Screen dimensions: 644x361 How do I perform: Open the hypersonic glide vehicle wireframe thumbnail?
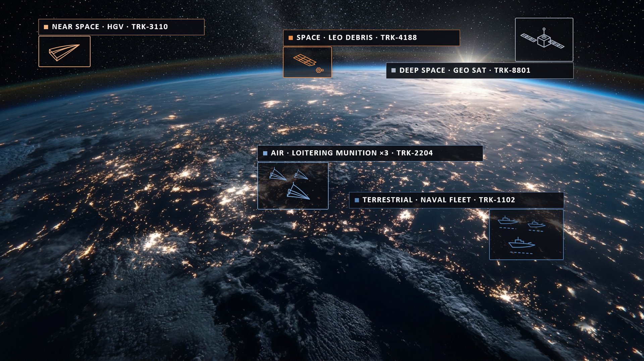[64, 51]
